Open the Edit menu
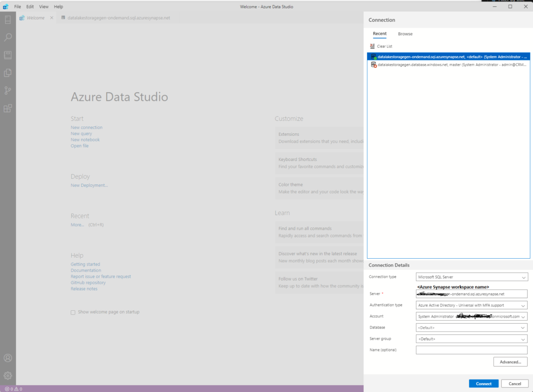This screenshot has height=392, width=533. (x=30, y=6)
